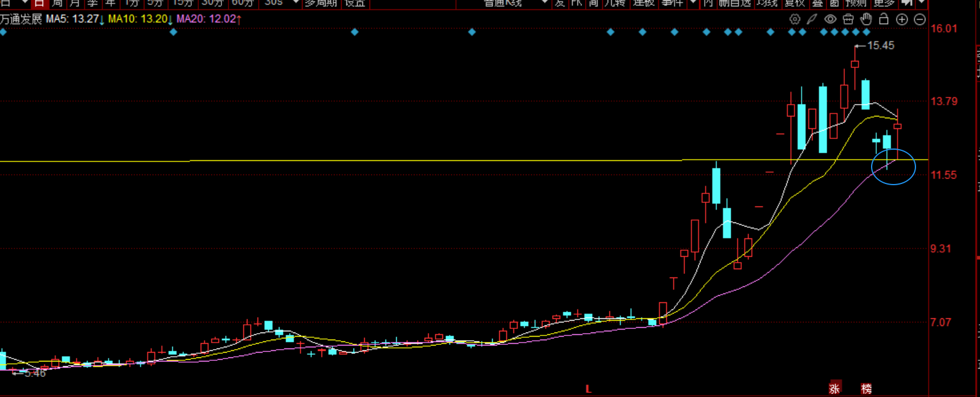Click the fourth diamond event marker from left
Viewport: 980px width, 397px height.
point(472,32)
